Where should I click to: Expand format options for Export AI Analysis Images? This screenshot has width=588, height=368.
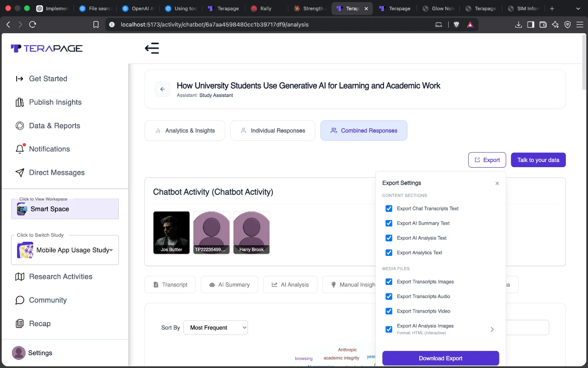[492, 329]
